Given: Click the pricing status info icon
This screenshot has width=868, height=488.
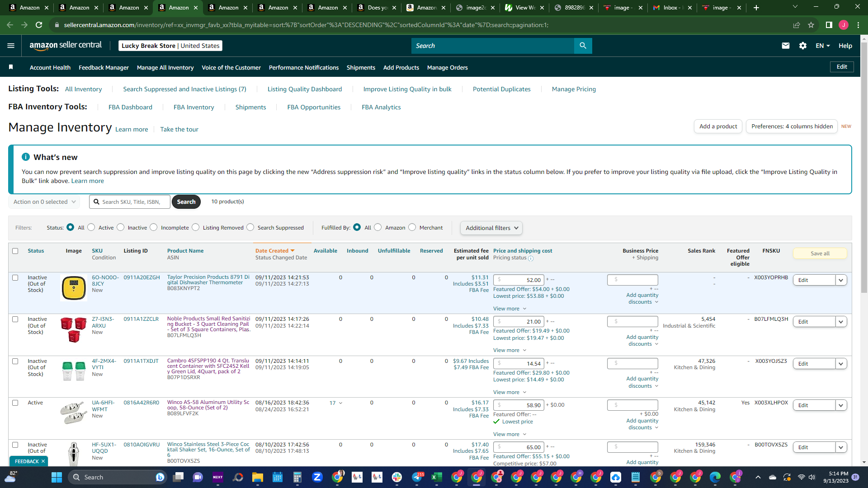Looking at the screenshot, I should click(x=531, y=258).
